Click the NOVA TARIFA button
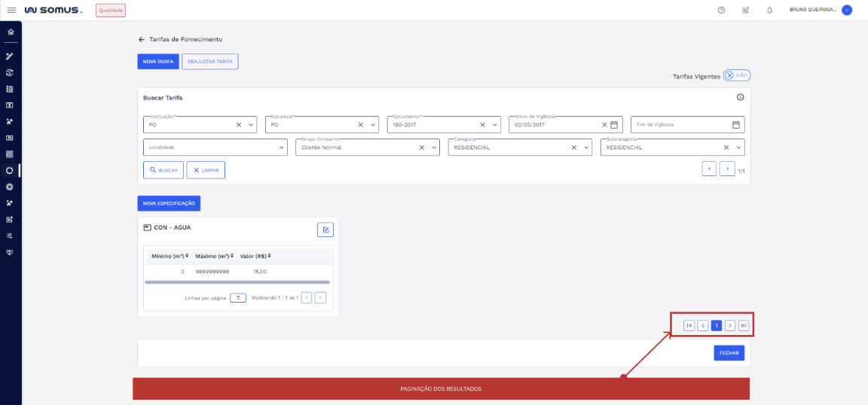This screenshot has height=405, width=868. pyautogui.click(x=158, y=62)
